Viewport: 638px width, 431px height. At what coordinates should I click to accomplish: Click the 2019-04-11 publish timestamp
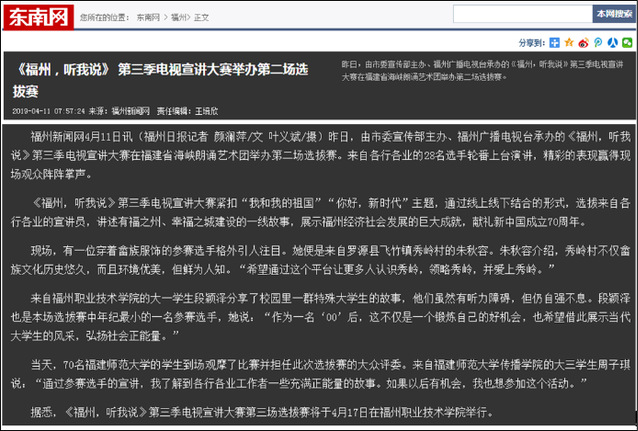coord(48,111)
